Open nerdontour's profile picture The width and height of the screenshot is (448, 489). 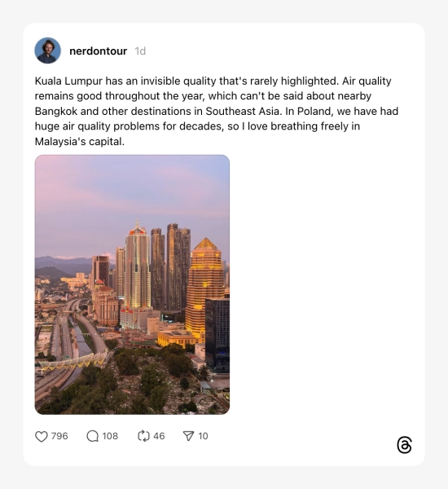tap(48, 51)
